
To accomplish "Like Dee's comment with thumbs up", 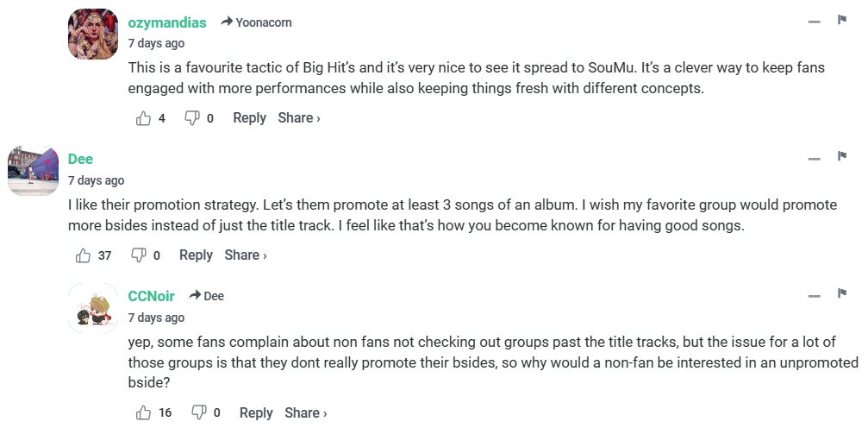I will pyautogui.click(x=83, y=255).
